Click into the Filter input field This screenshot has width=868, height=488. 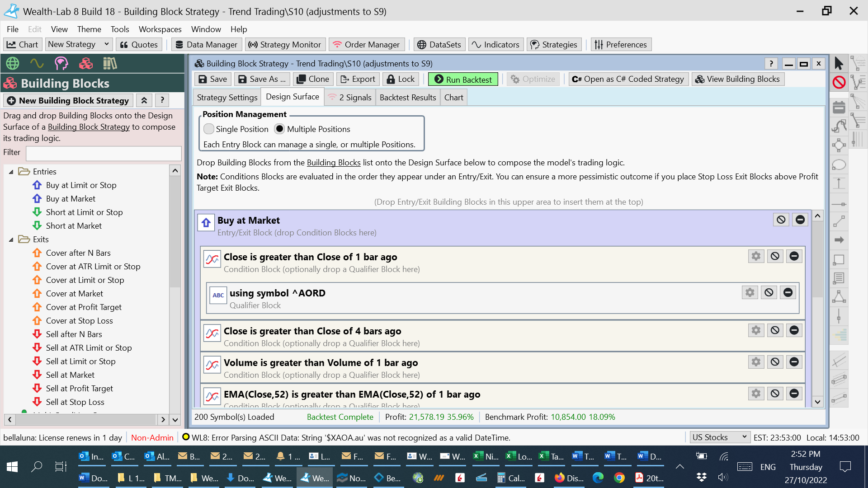[x=104, y=153]
